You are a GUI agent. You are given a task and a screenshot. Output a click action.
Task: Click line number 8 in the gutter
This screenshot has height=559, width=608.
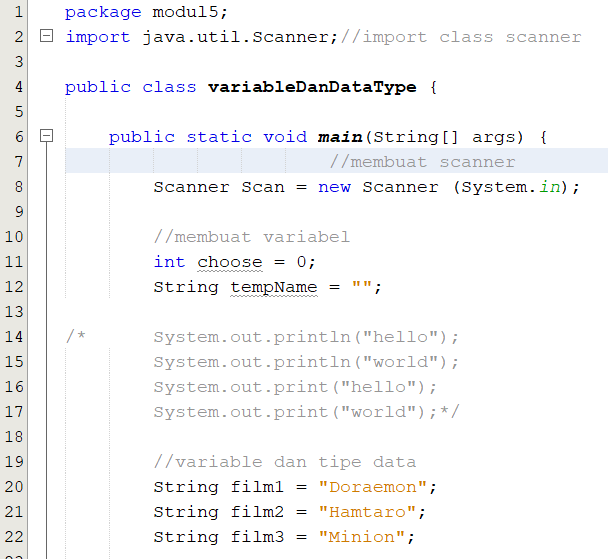(x=19, y=187)
